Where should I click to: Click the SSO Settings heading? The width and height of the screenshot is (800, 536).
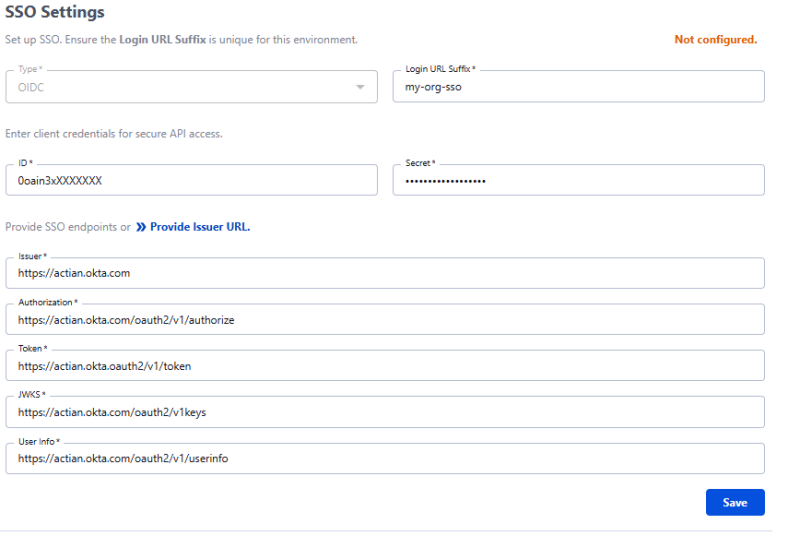coord(55,13)
